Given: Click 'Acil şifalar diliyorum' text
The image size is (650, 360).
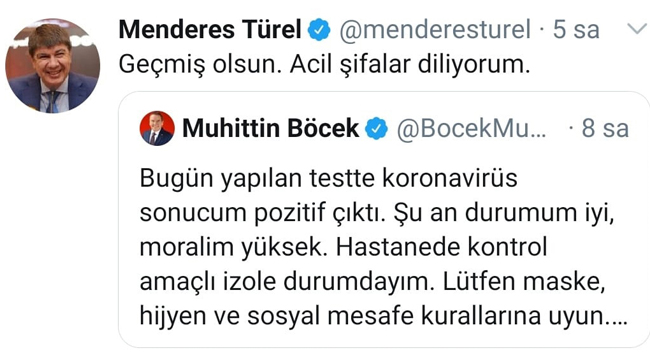Looking at the screenshot, I should pyautogui.click(x=410, y=65).
